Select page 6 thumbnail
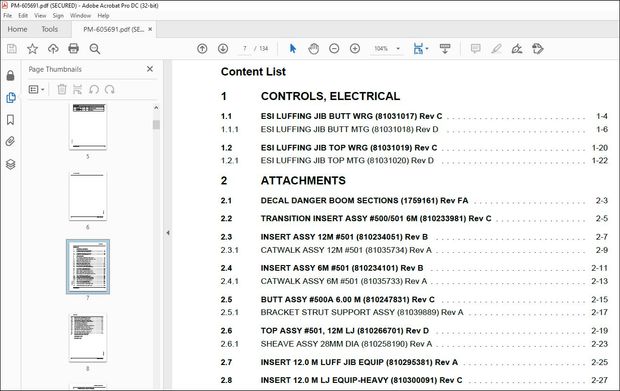The width and height of the screenshot is (620, 391). click(88, 196)
